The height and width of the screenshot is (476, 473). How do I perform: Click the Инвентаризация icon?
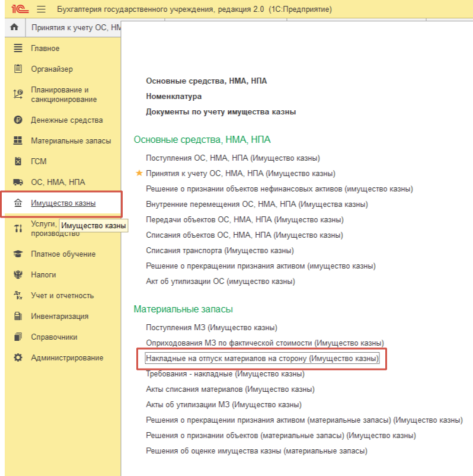click(18, 316)
